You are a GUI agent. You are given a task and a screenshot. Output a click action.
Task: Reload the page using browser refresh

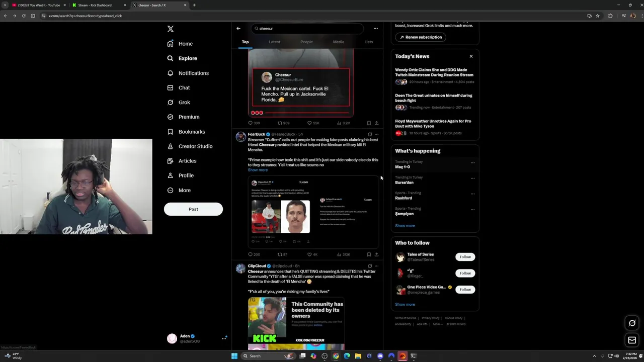pos(23,16)
